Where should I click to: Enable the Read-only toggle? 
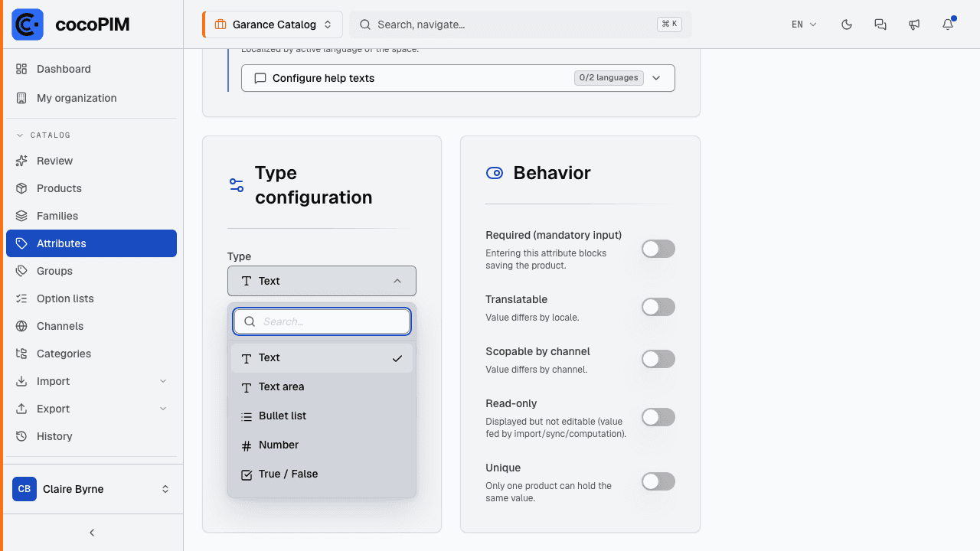pos(658,417)
